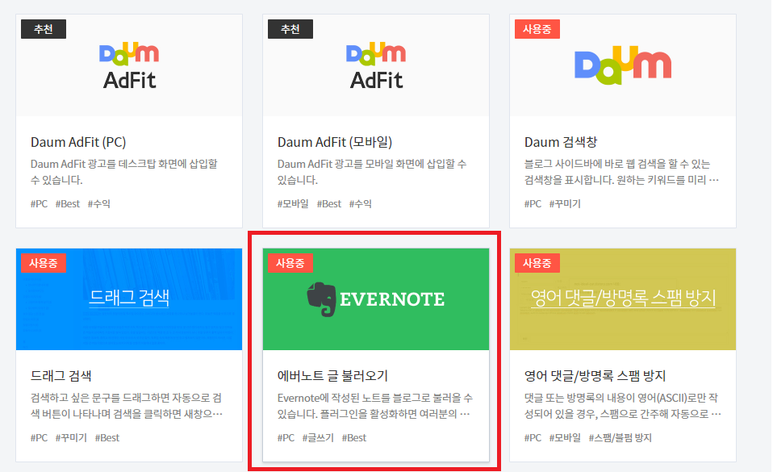The image size is (773, 472).
Task: Click the Daum logo on the 검색창 card
Action: pos(623,65)
